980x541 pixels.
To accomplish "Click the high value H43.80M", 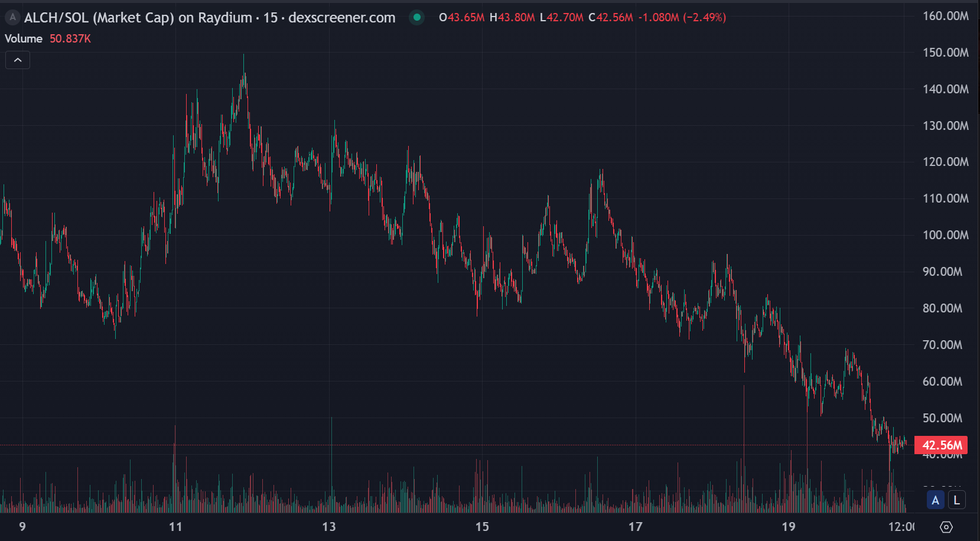I will pos(512,18).
